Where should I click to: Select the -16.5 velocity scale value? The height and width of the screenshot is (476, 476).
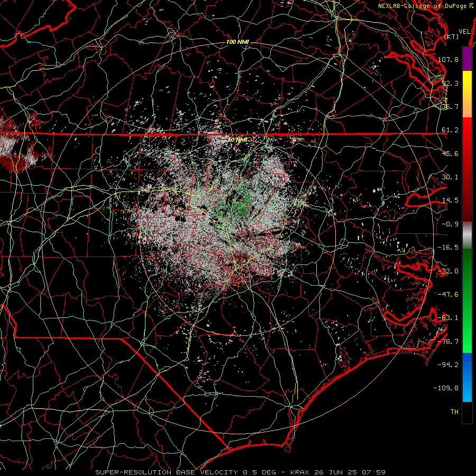click(448, 248)
